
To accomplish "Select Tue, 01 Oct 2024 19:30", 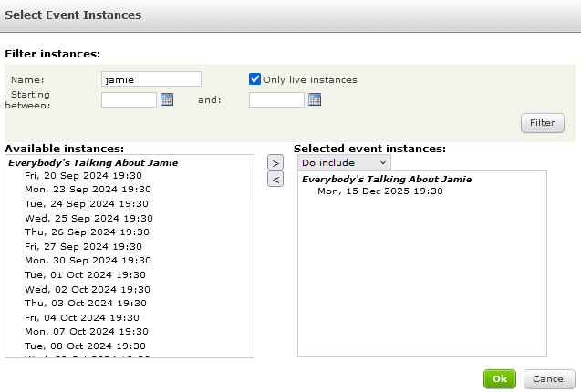I will (85, 275).
